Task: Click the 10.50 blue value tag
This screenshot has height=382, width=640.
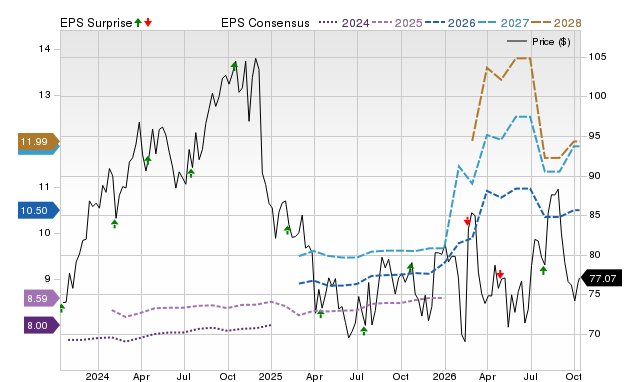Action: pyautogui.click(x=39, y=211)
